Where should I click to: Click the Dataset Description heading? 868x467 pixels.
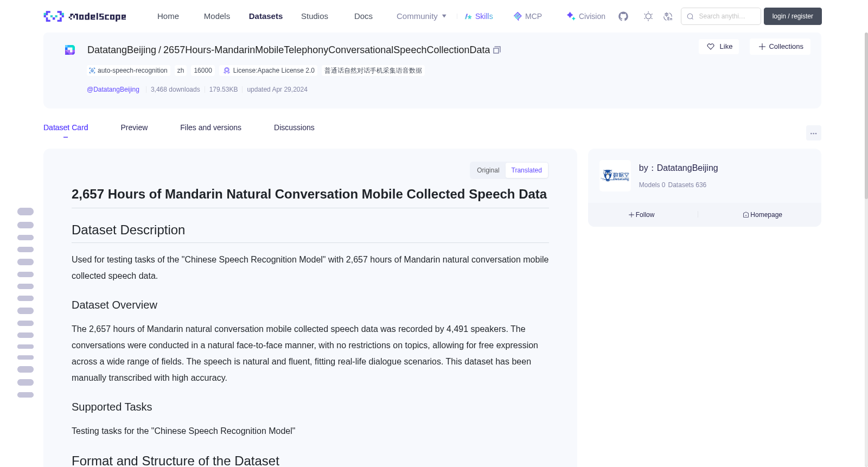click(x=128, y=230)
